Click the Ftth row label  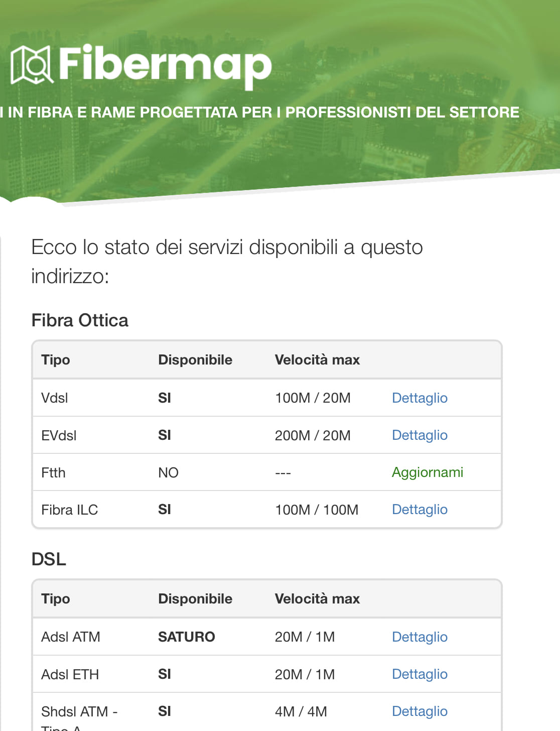[x=53, y=473]
